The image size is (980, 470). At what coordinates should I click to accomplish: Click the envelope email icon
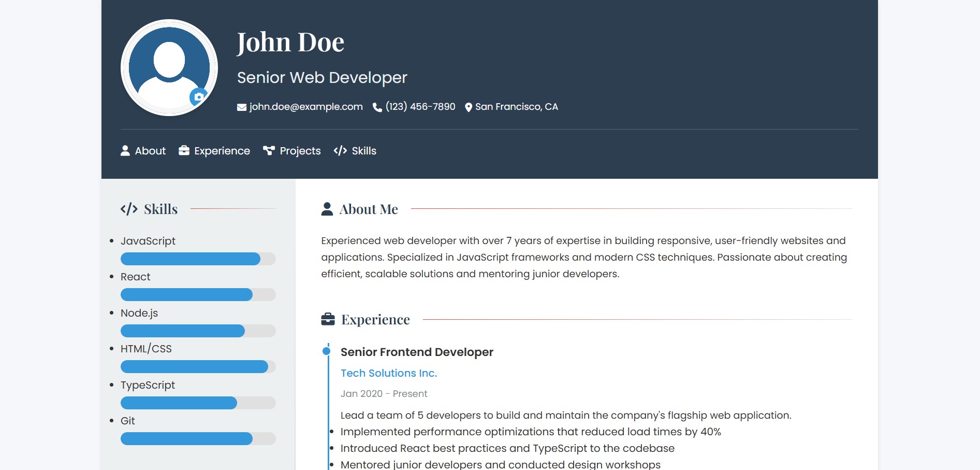click(242, 107)
